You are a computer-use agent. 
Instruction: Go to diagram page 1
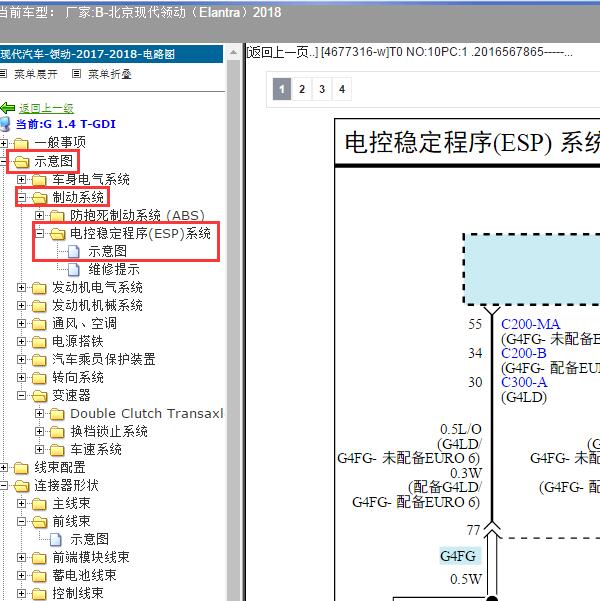click(282, 89)
